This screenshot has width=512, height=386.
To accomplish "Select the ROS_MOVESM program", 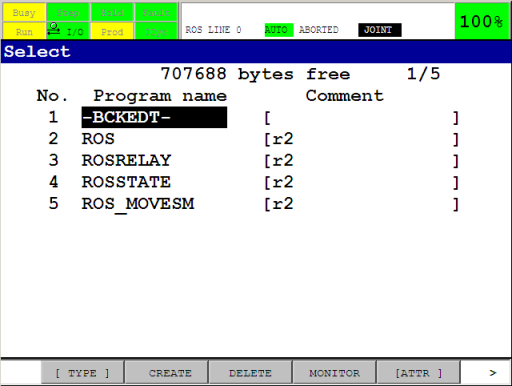I will tap(138, 204).
